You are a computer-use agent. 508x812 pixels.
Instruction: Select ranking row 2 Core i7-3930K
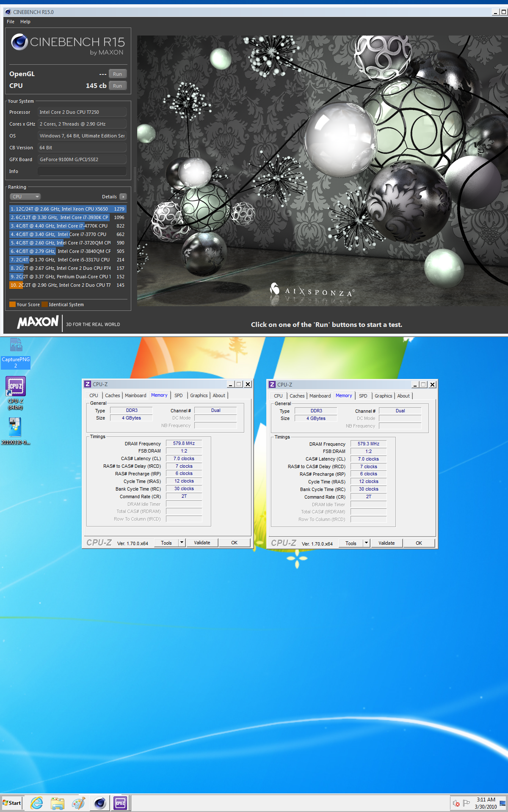point(68,217)
